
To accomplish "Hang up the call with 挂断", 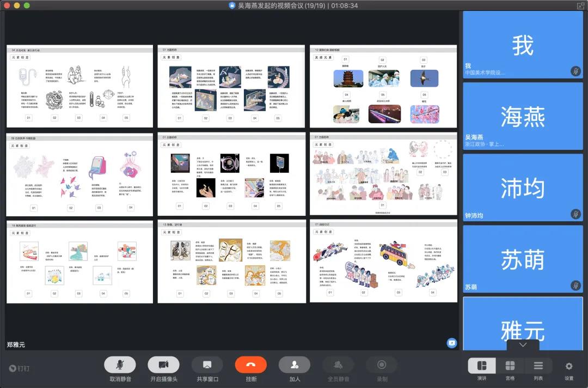I will pos(251,365).
